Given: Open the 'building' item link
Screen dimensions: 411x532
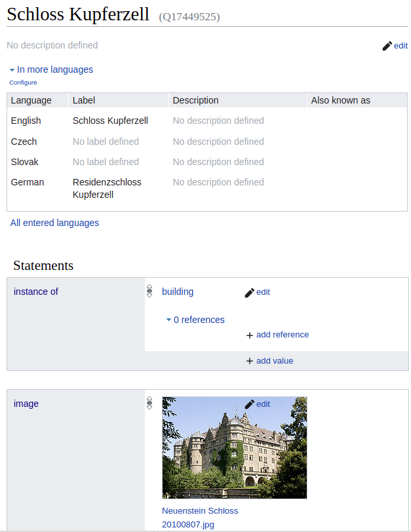Looking at the screenshot, I should [178, 292].
